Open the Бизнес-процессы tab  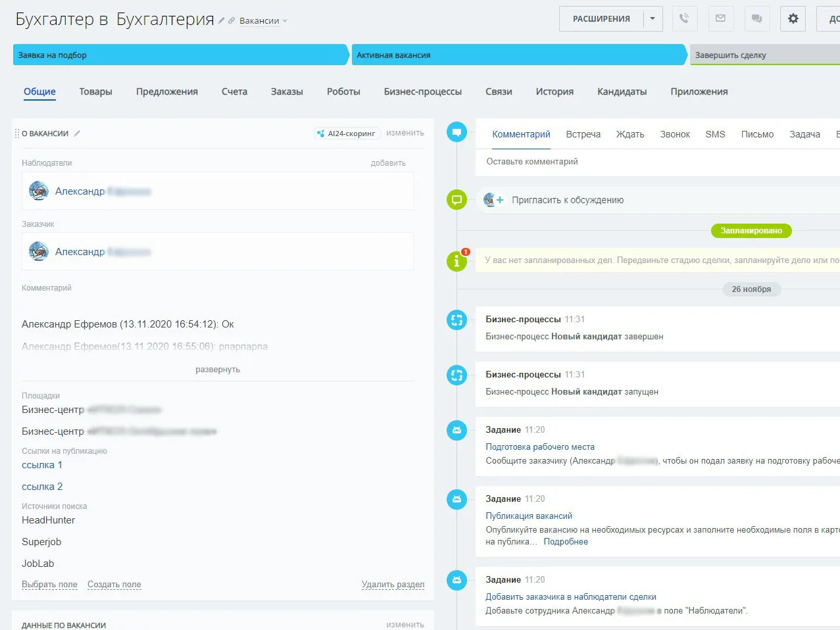click(x=422, y=92)
